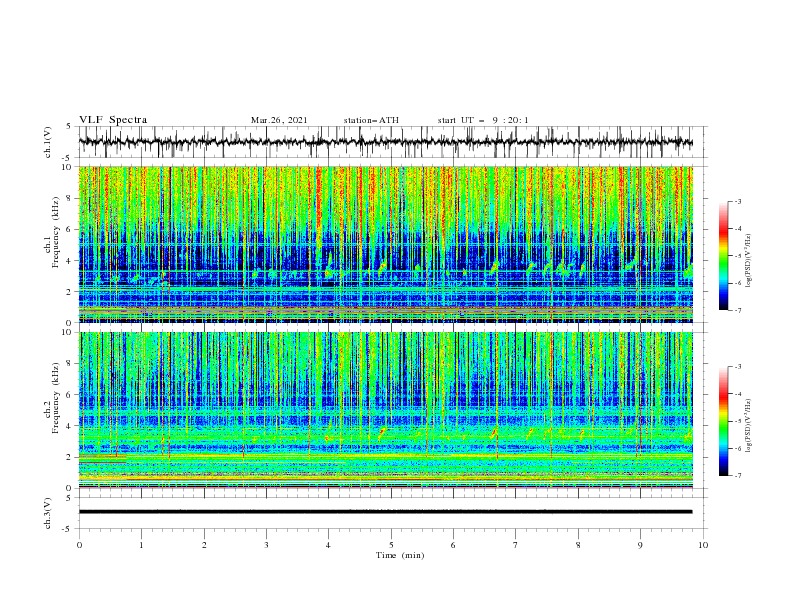The height and width of the screenshot is (612, 792).
Task: Click the "8" tick on the time axis
Action: pyautogui.click(x=578, y=545)
